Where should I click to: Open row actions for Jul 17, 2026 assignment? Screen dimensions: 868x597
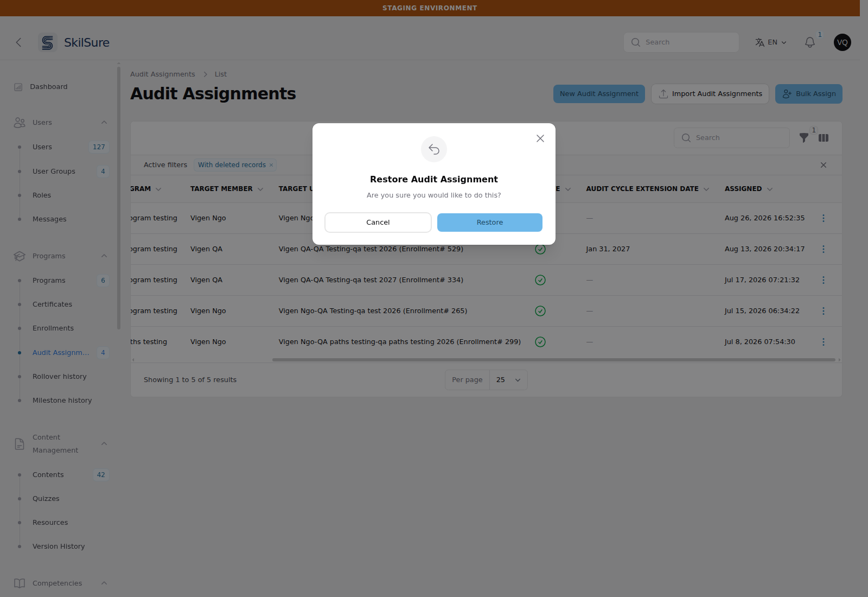pyautogui.click(x=824, y=280)
